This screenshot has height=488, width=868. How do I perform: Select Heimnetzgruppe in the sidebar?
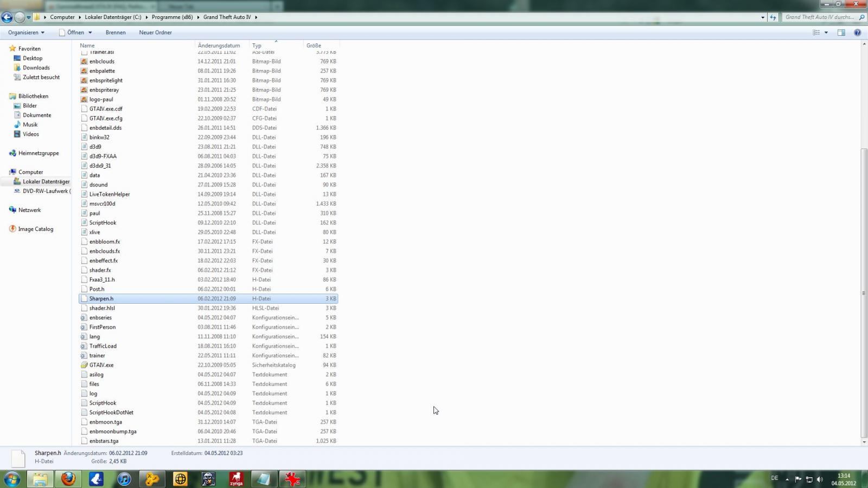(39, 153)
